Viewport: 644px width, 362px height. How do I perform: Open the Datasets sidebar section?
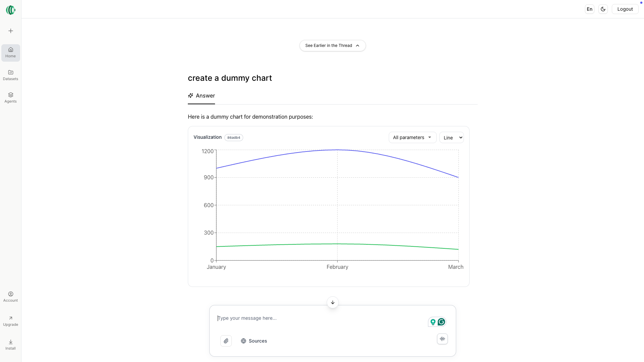11,75
